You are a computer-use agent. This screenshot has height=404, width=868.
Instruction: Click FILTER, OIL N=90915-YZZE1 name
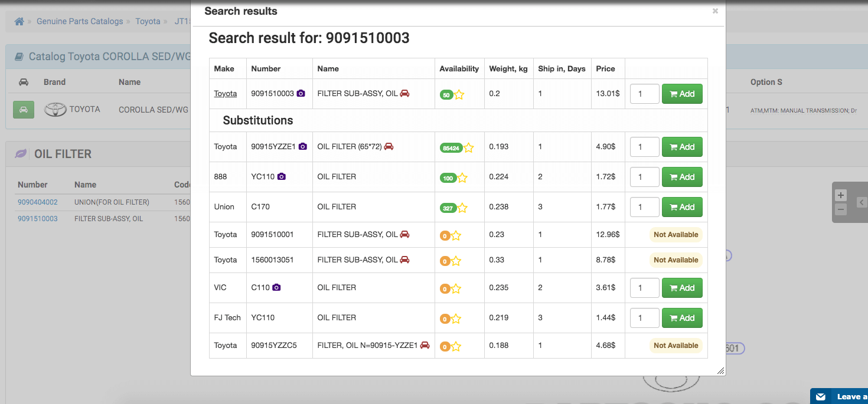pos(367,345)
